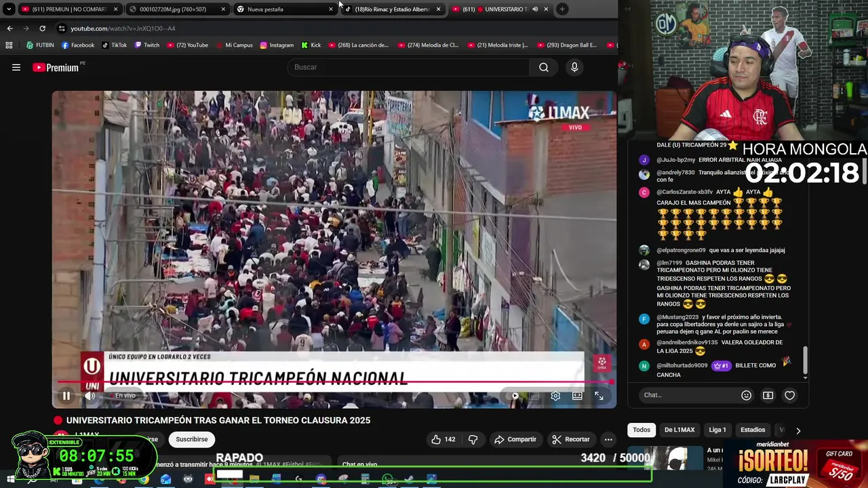868x488 pixels.
Task: Reload the page with refresh icon
Action: [42, 28]
